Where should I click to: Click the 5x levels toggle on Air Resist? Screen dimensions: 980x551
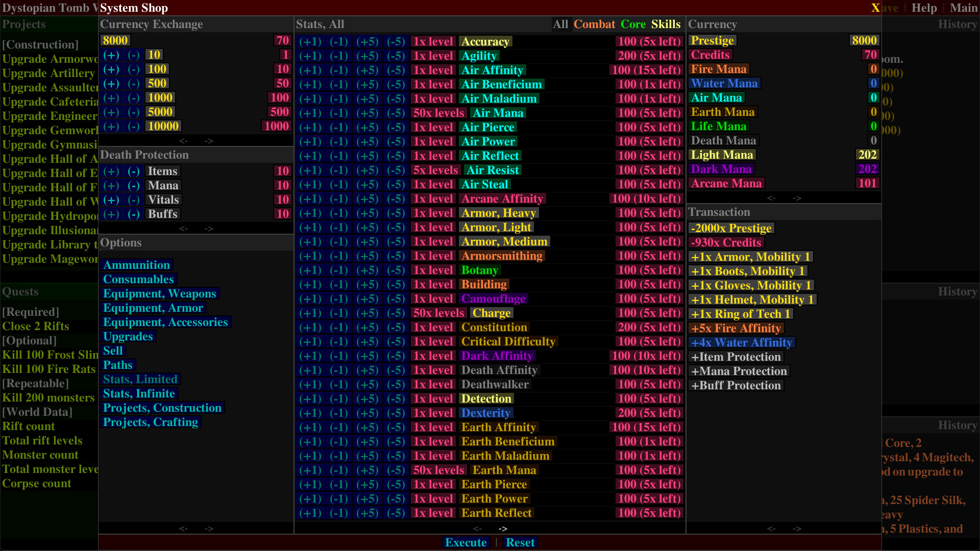tap(435, 170)
